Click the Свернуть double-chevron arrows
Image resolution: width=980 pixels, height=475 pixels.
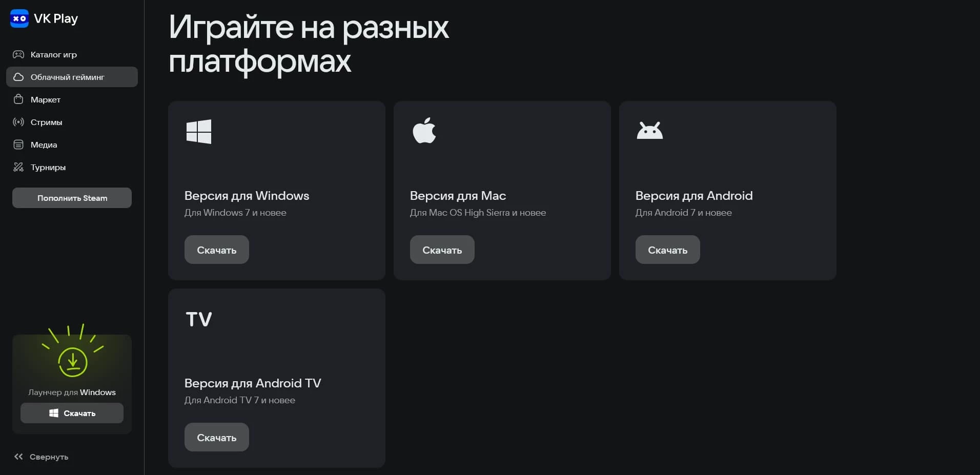(x=18, y=457)
